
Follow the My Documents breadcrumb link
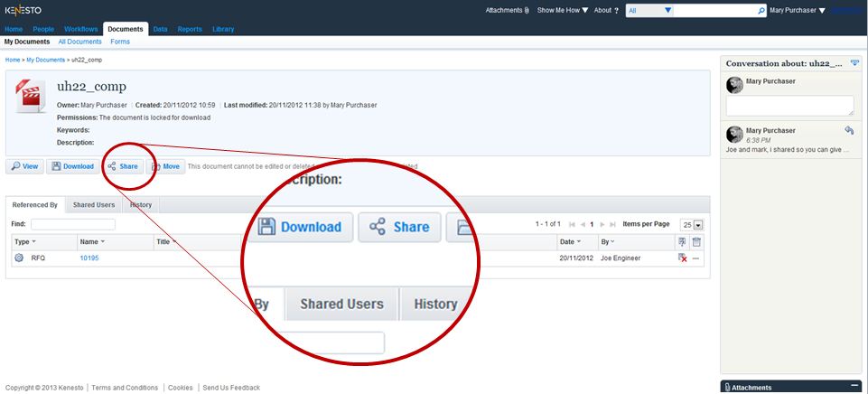(x=45, y=60)
